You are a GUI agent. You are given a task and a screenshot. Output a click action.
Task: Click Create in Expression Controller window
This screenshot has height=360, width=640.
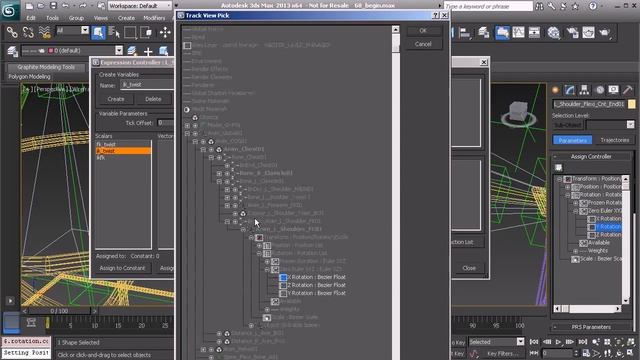click(116, 99)
